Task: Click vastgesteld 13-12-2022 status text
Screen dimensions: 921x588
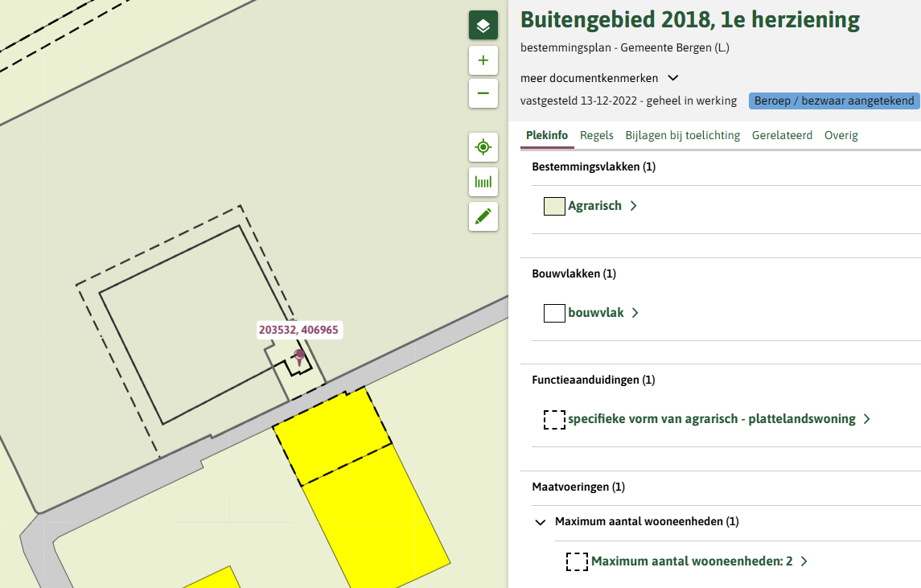Action: pyautogui.click(x=628, y=101)
